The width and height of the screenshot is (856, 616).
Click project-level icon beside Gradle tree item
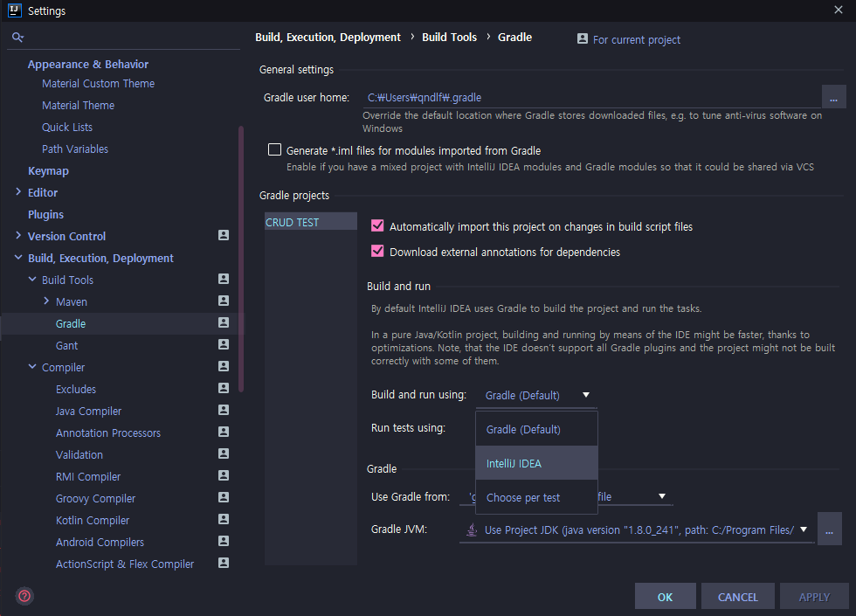224,322
